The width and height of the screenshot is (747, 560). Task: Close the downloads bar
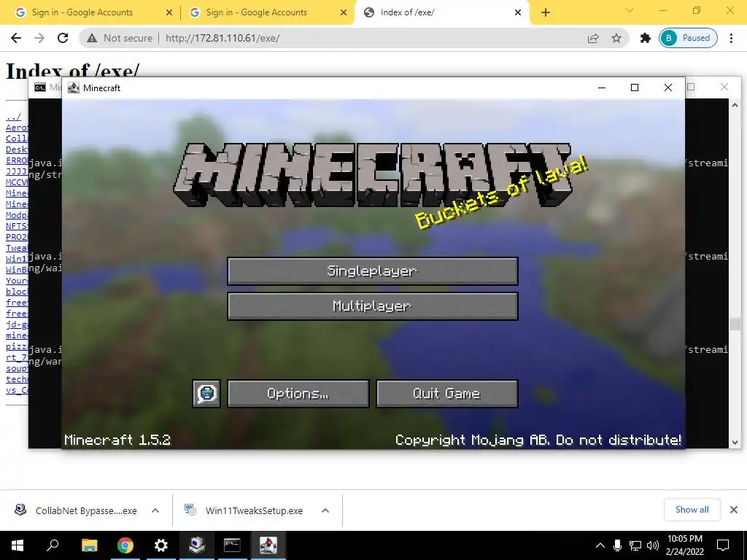click(734, 510)
